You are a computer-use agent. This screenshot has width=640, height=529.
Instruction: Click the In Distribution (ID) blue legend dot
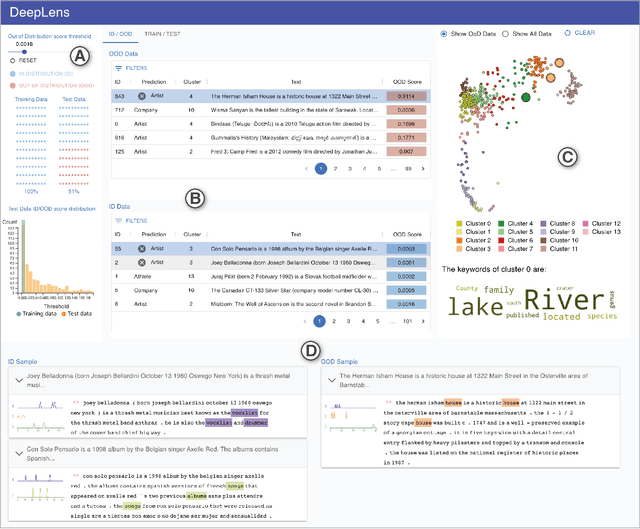(x=13, y=74)
